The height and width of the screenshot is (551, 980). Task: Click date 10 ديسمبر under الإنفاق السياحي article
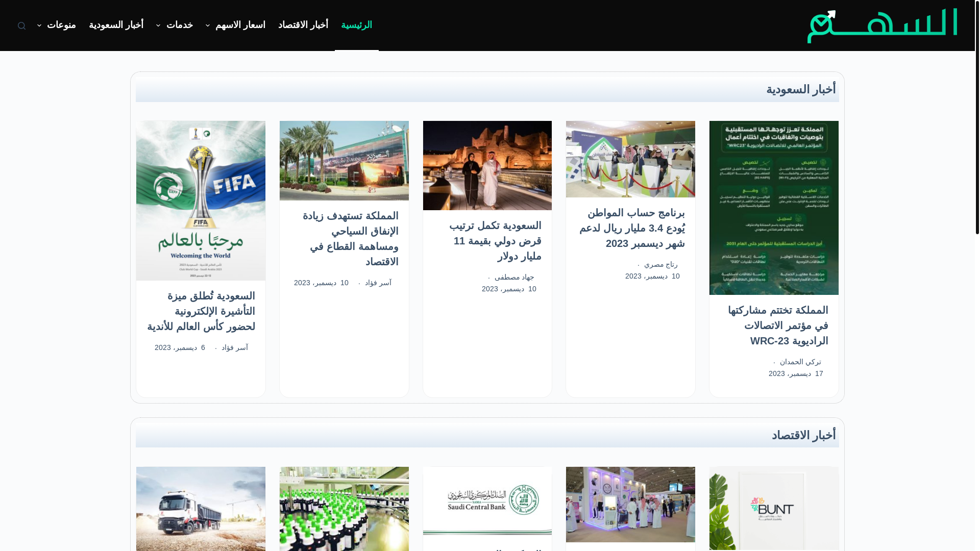click(321, 283)
